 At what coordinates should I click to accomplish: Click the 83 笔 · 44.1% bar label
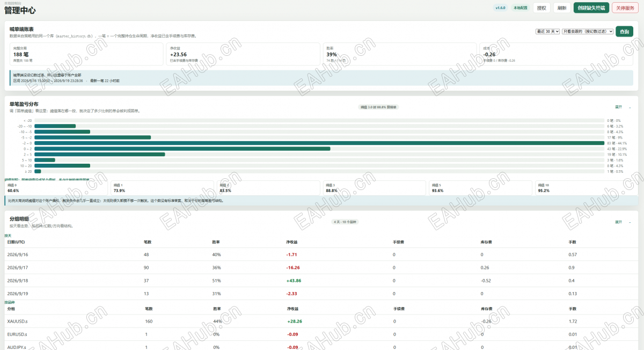[617, 143]
